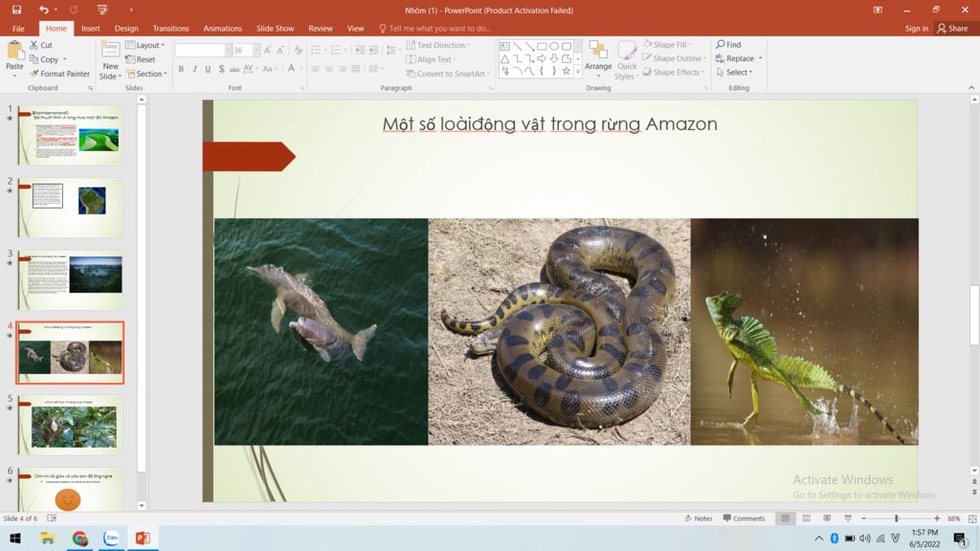Toggle the Notes pane
The image size is (980, 551).
(x=698, y=518)
